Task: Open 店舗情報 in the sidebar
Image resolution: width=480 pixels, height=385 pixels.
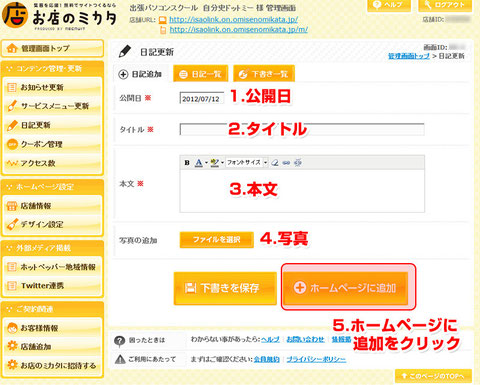Action: (52, 206)
